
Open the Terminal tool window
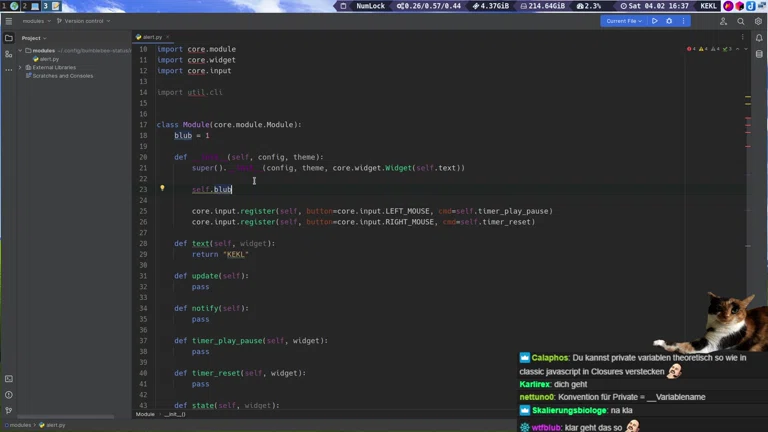9,379
